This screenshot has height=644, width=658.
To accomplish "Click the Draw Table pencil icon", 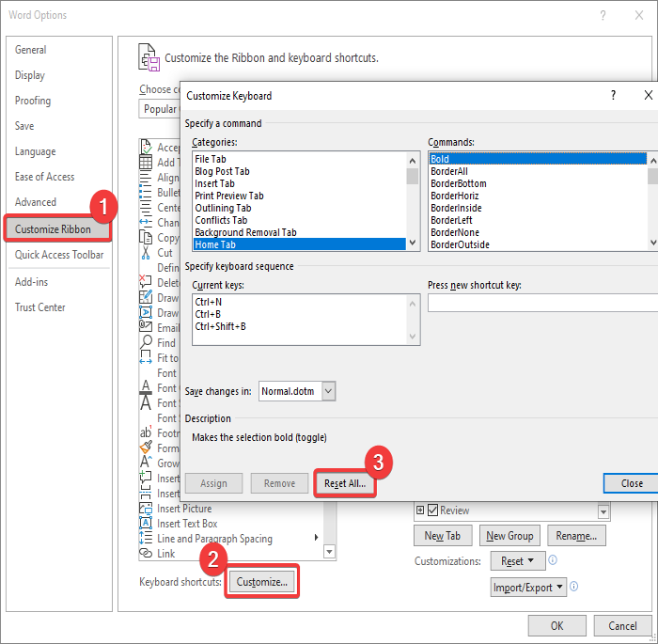I will pyautogui.click(x=146, y=297).
